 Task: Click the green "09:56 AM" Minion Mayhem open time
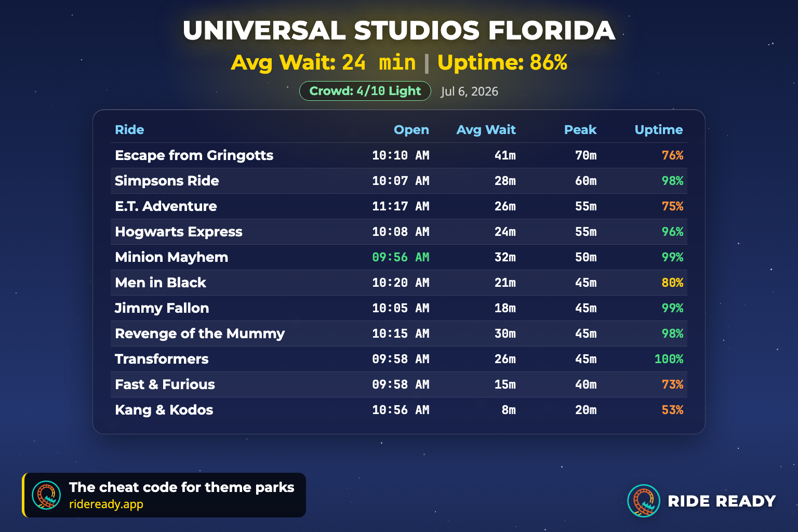(401, 257)
